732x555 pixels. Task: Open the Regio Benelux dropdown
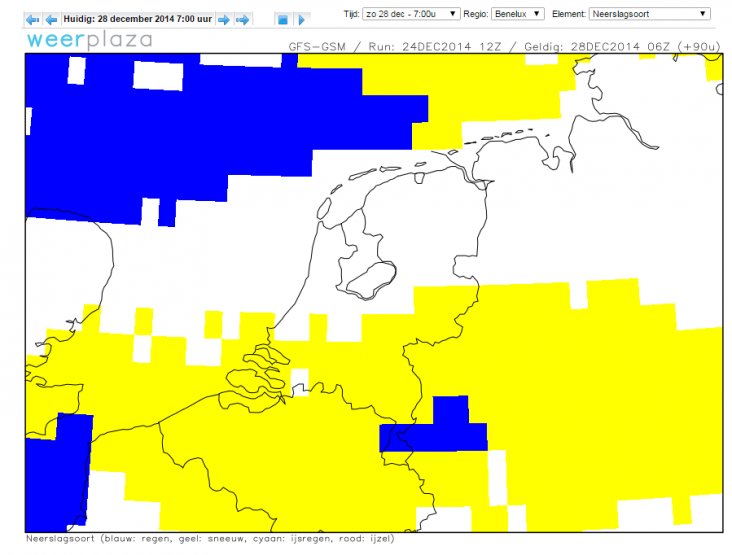coord(517,14)
